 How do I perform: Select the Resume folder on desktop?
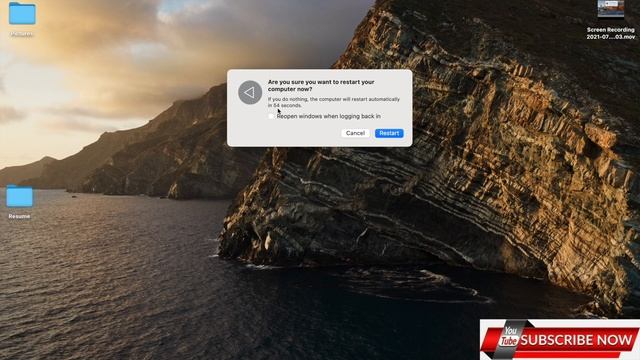click(19, 196)
